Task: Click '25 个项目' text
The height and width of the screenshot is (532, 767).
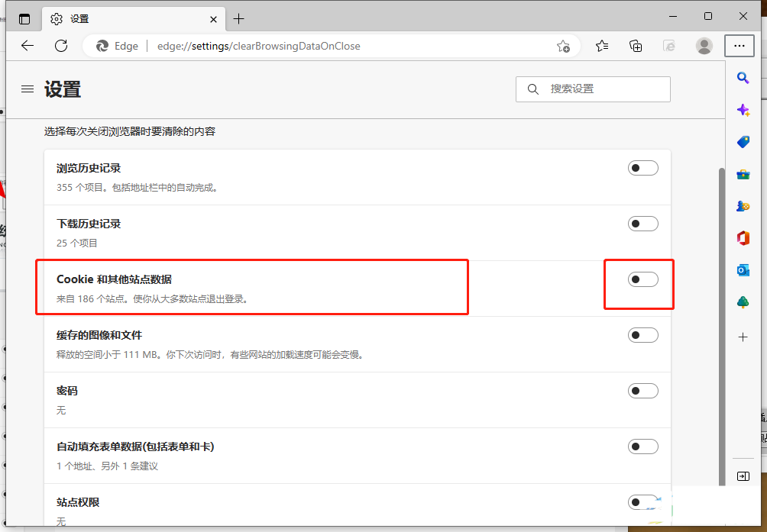Action: [77, 243]
